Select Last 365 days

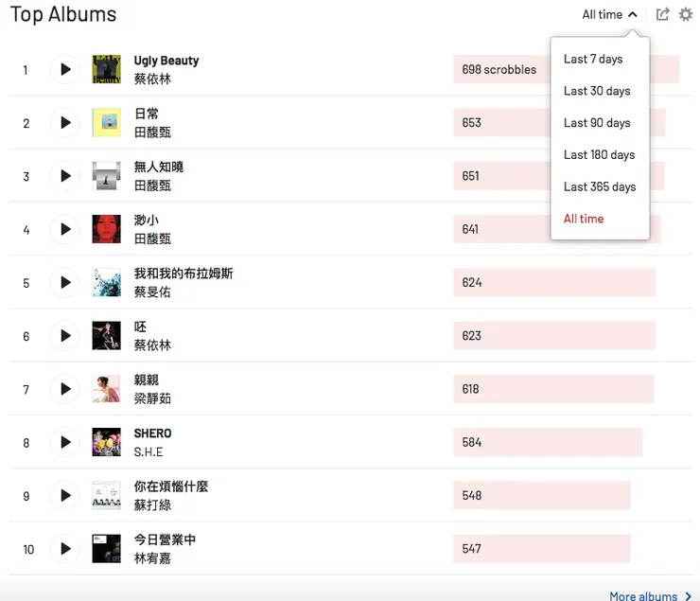tap(600, 186)
